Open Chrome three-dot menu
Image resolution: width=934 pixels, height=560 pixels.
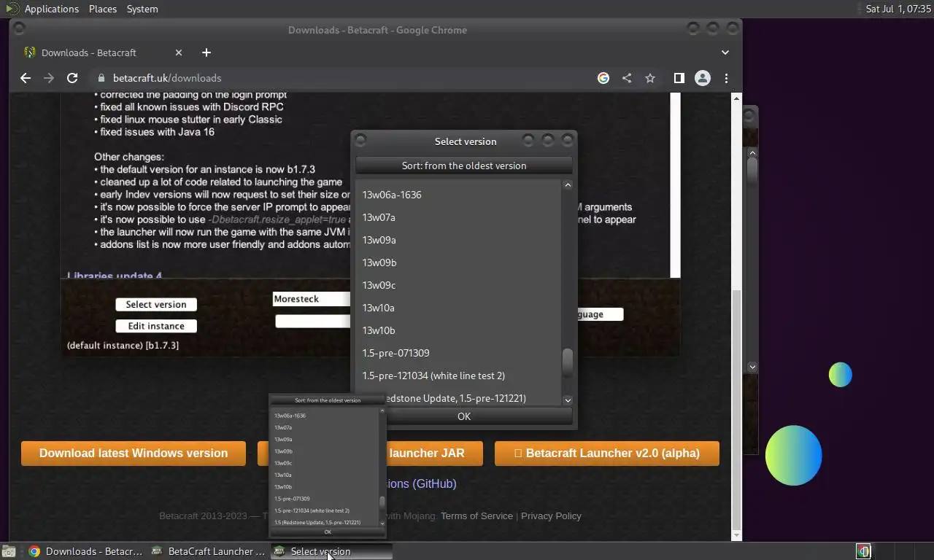point(726,78)
